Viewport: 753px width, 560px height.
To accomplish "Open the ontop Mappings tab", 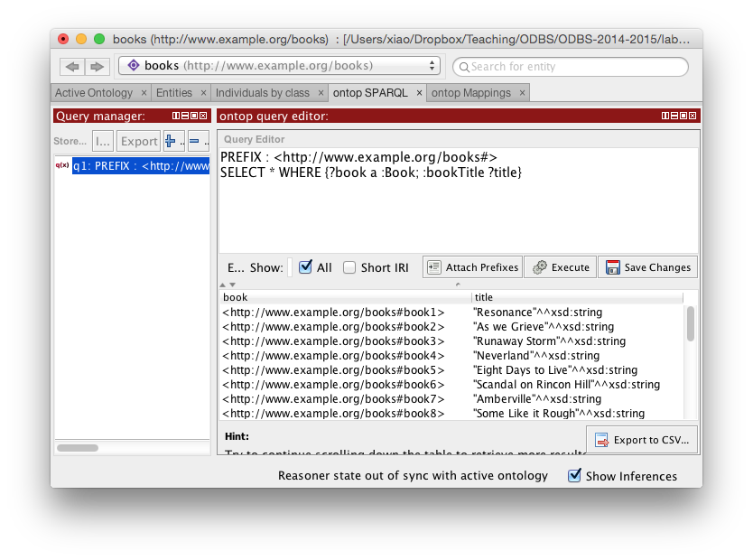I will tap(471, 93).
